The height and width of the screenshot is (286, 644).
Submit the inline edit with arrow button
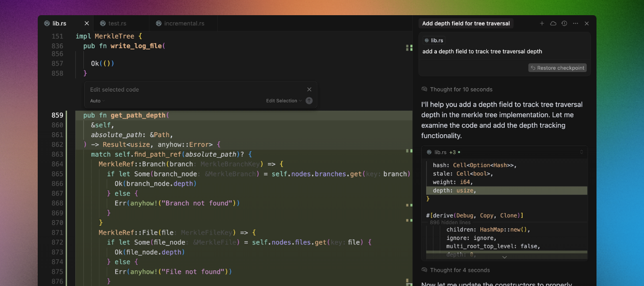[x=309, y=101]
